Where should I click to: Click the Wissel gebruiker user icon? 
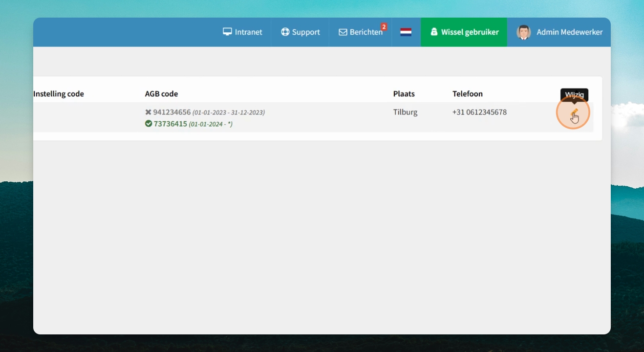click(434, 32)
